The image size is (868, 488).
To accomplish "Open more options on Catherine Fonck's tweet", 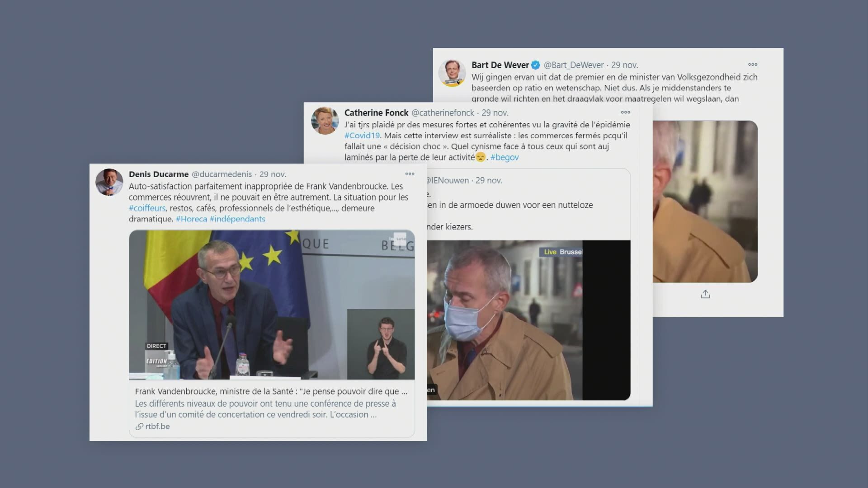I will click(x=626, y=113).
